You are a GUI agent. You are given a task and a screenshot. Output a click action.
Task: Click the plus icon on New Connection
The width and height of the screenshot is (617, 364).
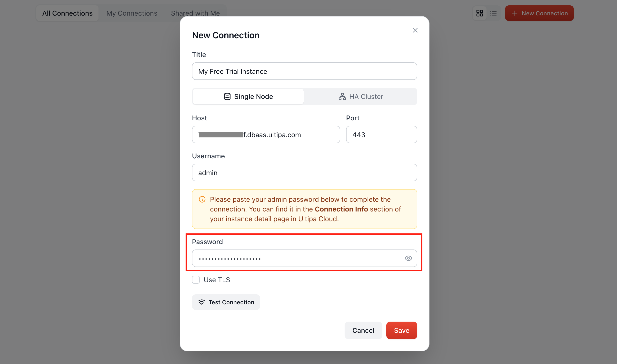point(514,13)
